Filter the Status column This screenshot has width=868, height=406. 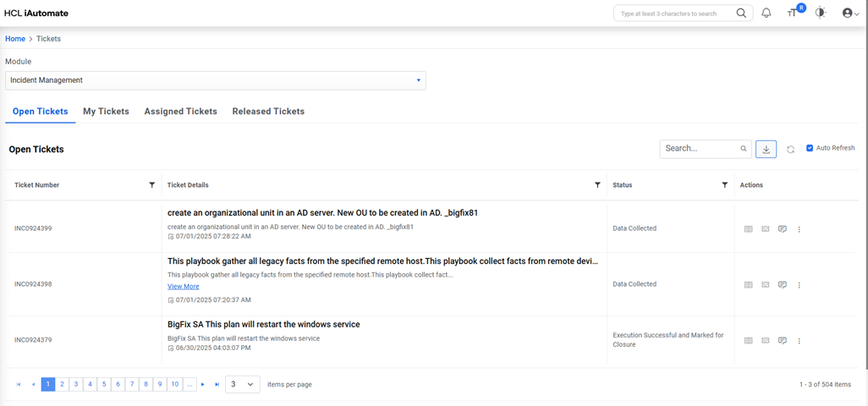tap(725, 184)
